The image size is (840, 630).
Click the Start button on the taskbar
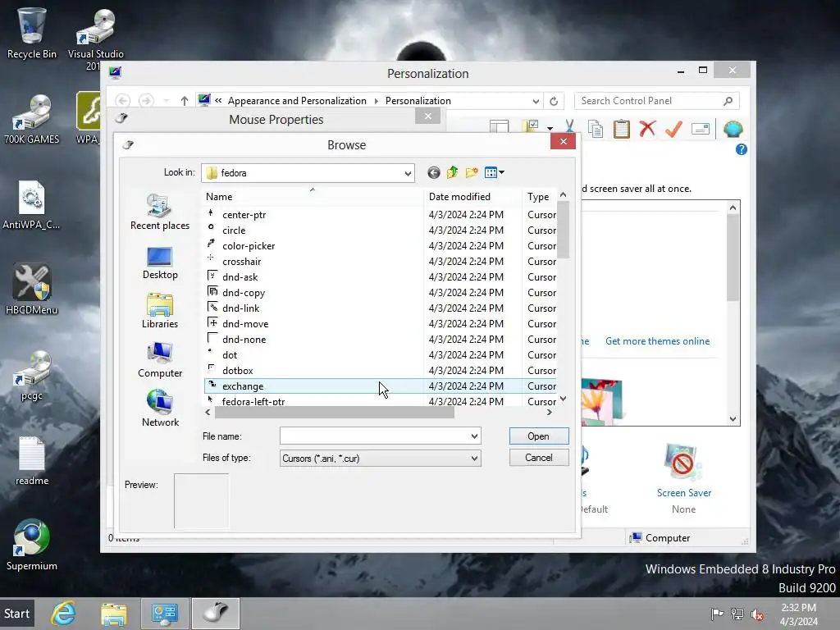click(17, 614)
